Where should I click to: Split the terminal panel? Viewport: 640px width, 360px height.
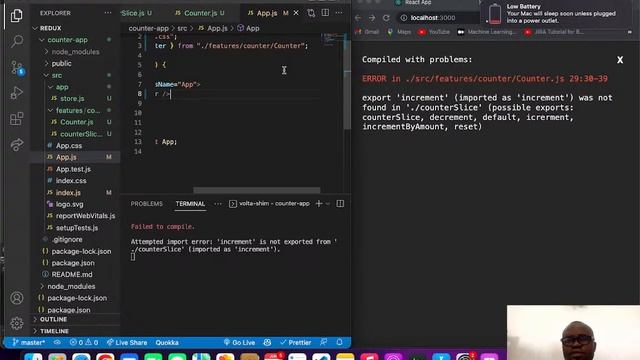[x=340, y=203]
